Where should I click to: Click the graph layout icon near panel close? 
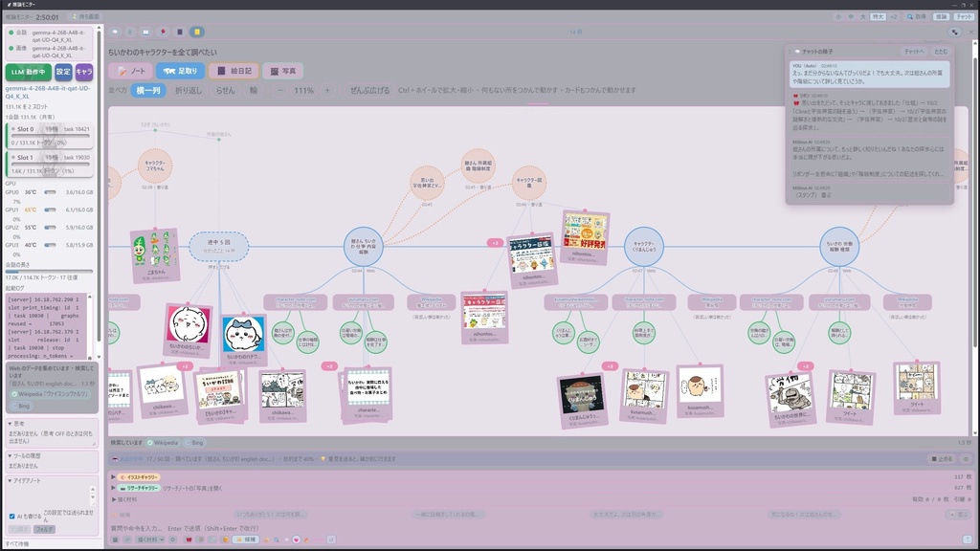click(x=954, y=32)
